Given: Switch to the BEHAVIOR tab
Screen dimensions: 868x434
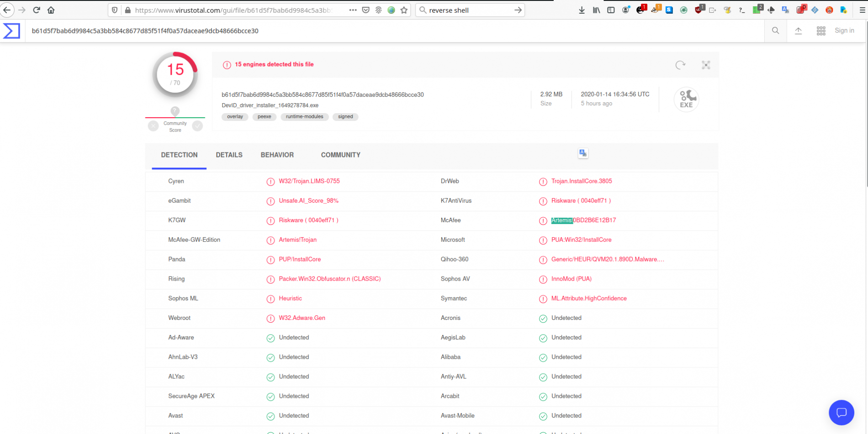Looking at the screenshot, I should click(277, 155).
